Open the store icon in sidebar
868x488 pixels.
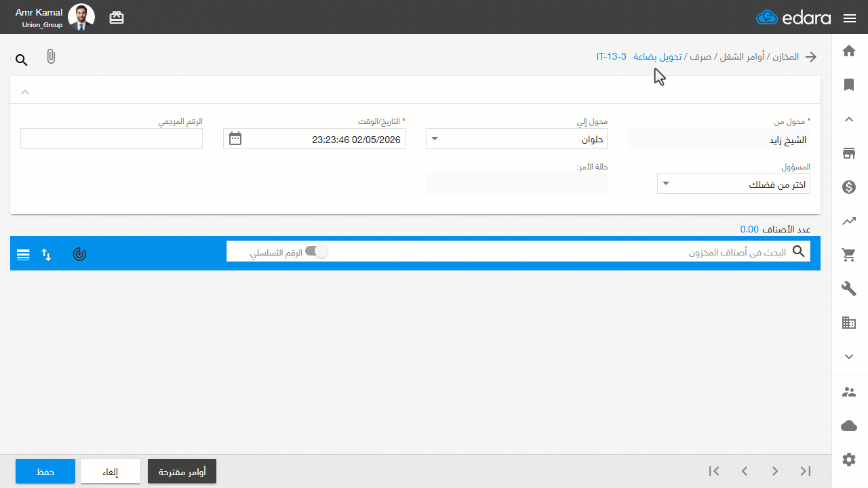pos(849,153)
